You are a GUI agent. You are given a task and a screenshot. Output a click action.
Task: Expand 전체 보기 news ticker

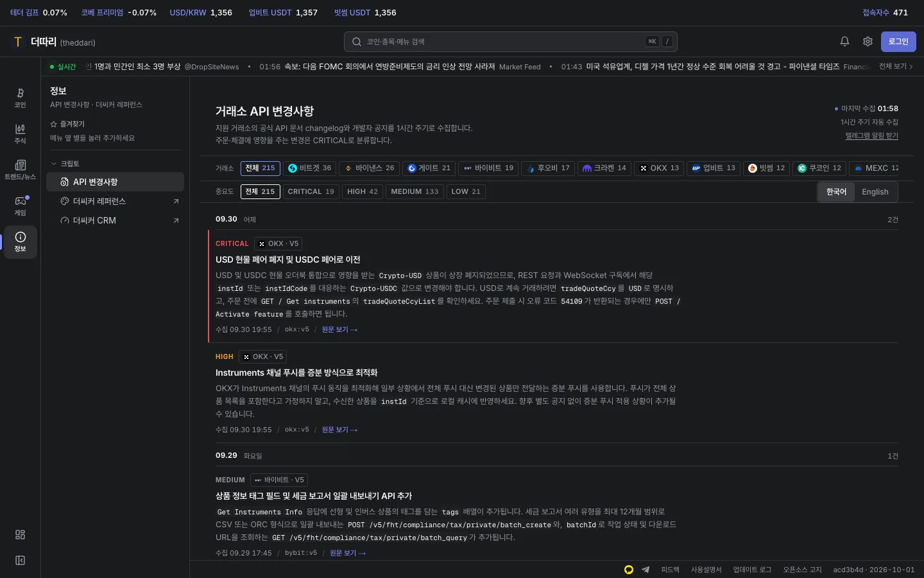tap(896, 66)
